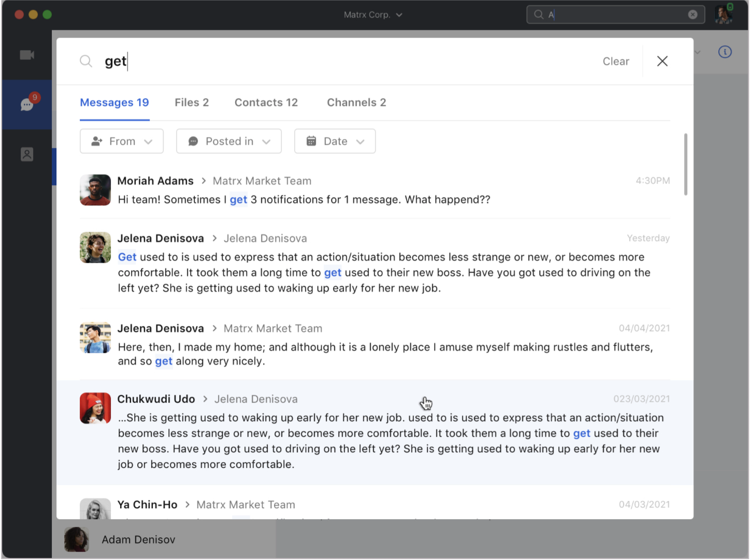
Task: Click the magnifier icon beside 'get'
Action: (86, 62)
